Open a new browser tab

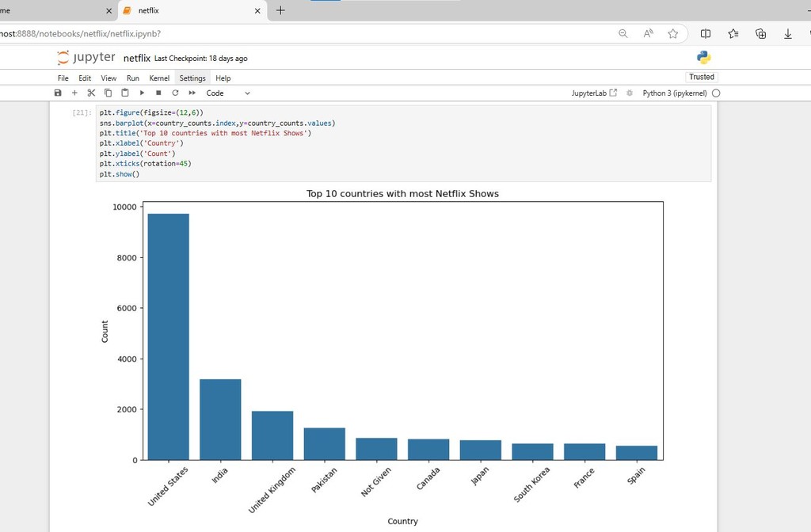[280, 10]
